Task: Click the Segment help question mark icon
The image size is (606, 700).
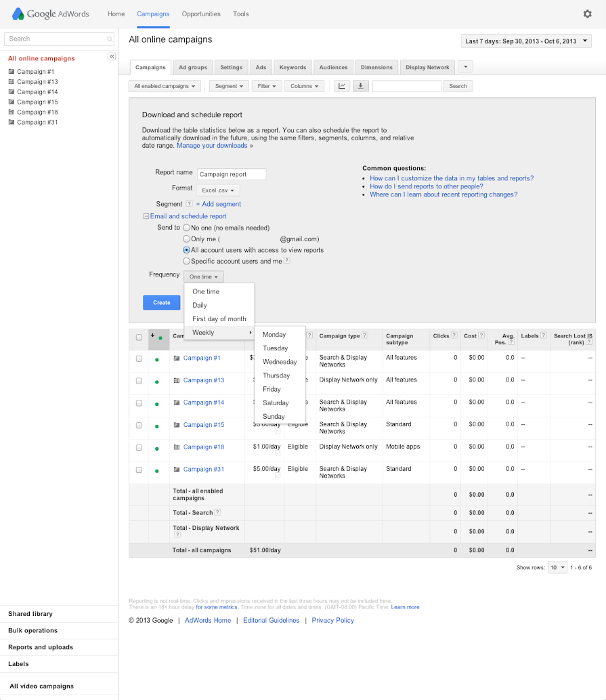Action: 189,203
